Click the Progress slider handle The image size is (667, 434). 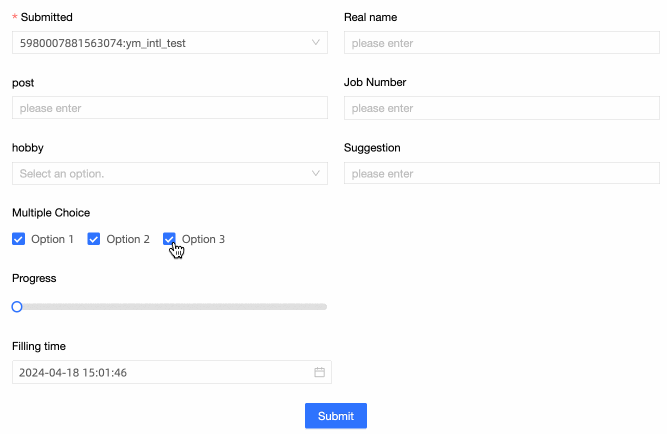coord(17,307)
